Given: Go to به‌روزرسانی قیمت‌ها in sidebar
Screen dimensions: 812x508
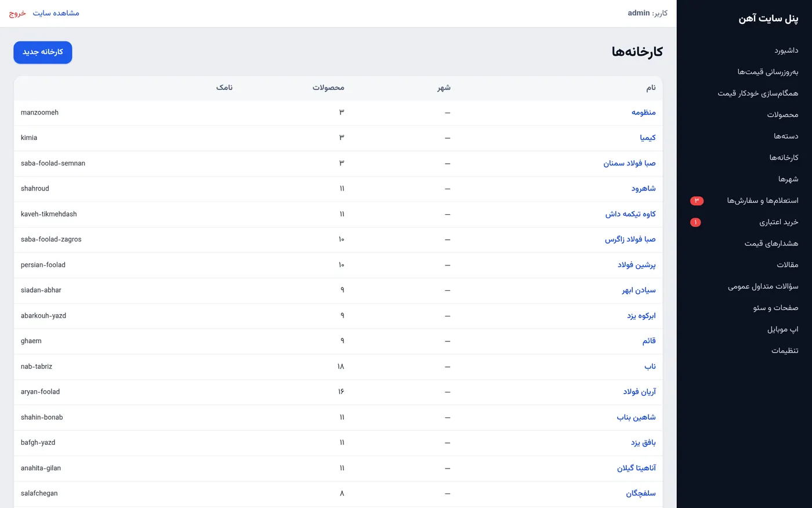Looking at the screenshot, I should pyautogui.click(x=768, y=72).
